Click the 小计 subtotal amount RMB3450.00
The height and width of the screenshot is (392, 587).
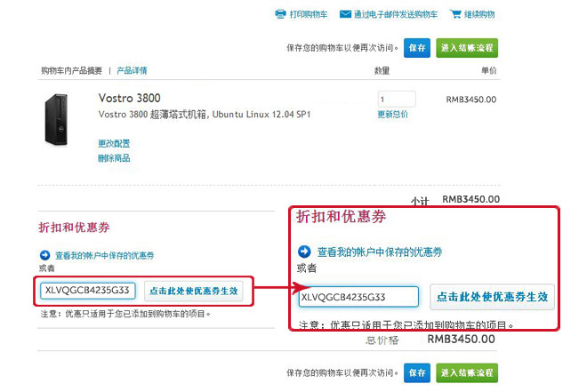[x=471, y=199]
